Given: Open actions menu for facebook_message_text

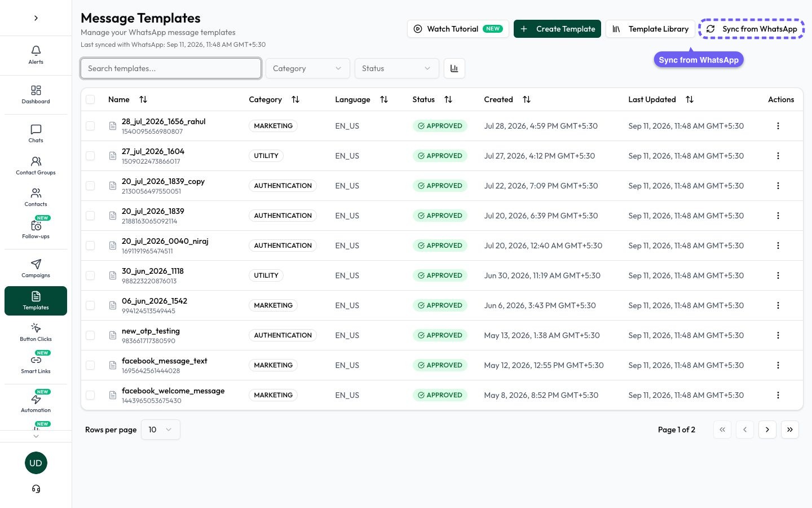Looking at the screenshot, I should (778, 365).
